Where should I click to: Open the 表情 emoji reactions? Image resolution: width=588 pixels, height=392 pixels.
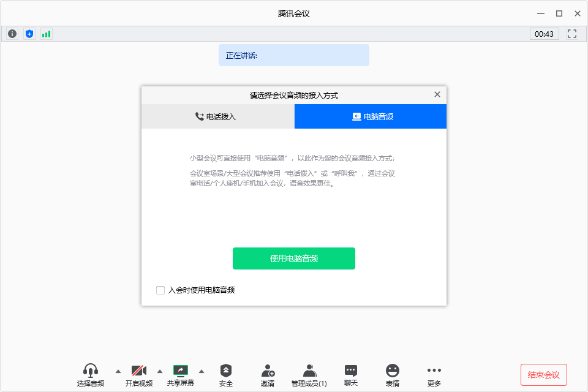coord(393,375)
